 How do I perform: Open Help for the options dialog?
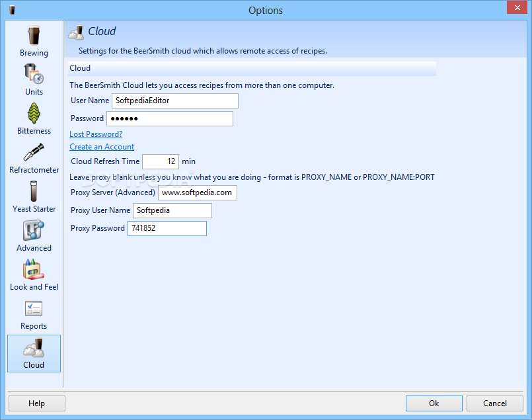point(36,403)
